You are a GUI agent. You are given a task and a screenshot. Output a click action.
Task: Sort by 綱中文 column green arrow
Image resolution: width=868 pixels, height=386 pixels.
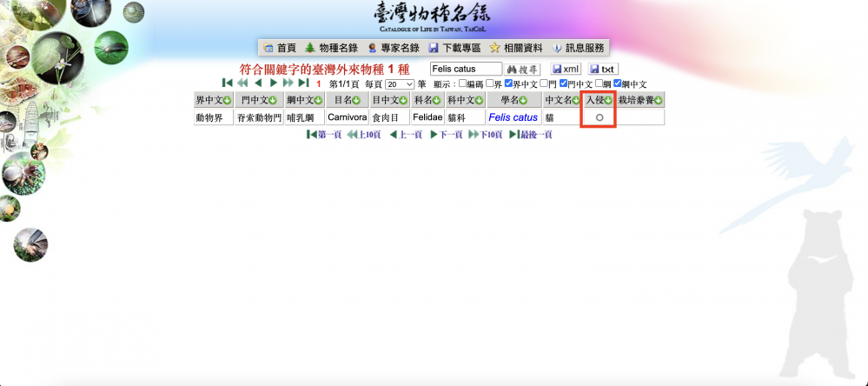pyautogui.click(x=318, y=101)
